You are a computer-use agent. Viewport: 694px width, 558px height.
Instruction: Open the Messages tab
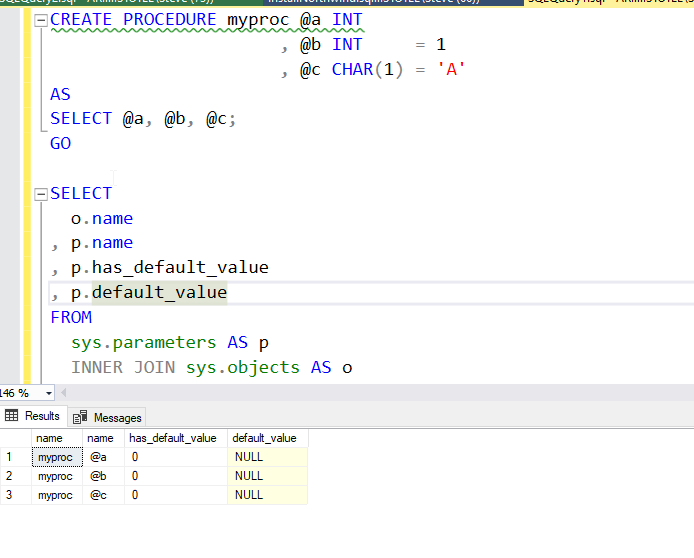tap(108, 417)
